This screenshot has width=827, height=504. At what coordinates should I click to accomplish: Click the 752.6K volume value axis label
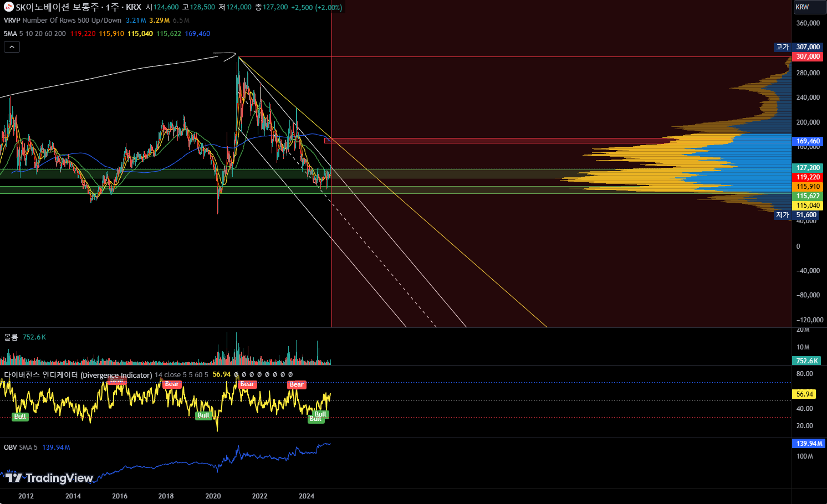807,361
